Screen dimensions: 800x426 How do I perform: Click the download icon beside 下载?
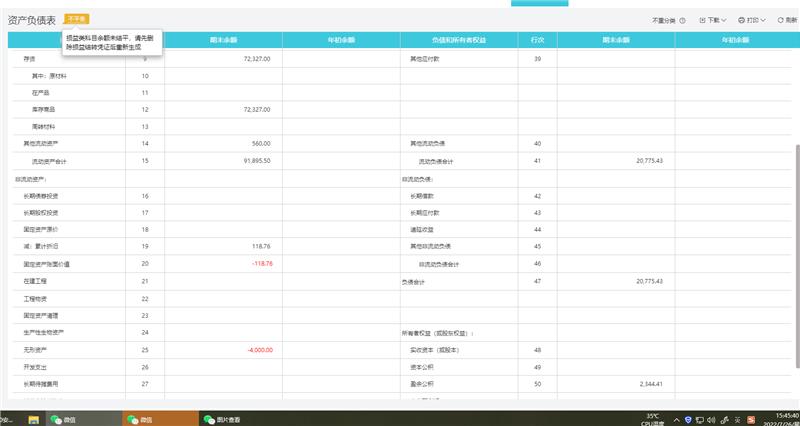click(x=702, y=20)
